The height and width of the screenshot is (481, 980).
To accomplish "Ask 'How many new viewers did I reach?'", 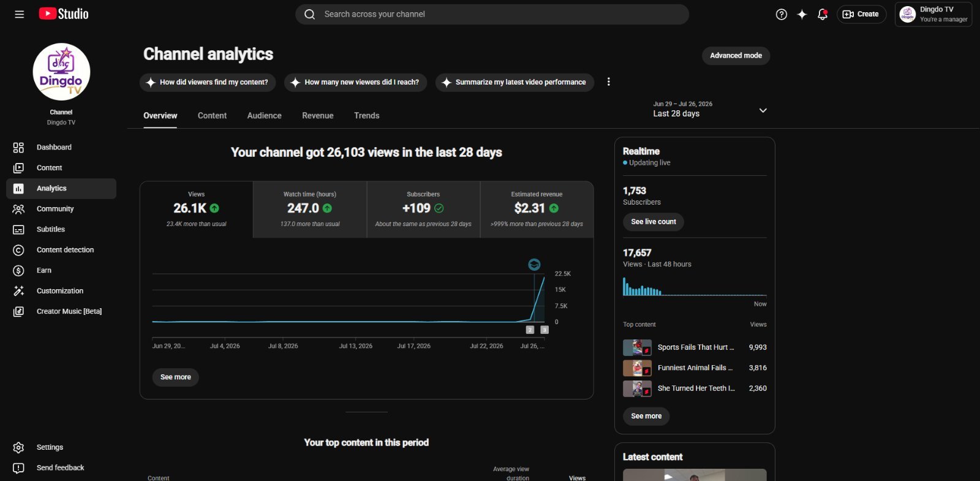I will coord(356,82).
